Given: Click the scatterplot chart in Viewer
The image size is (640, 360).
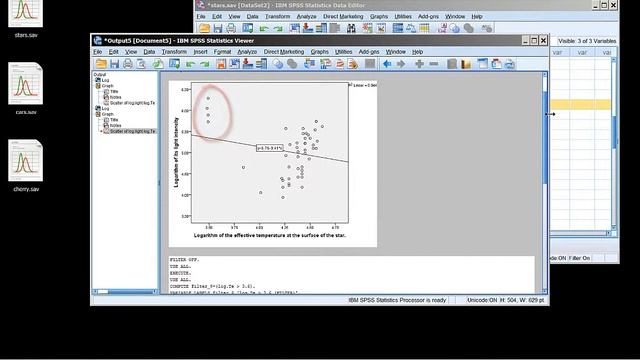Looking at the screenshot, I should pyautogui.click(x=273, y=163).
